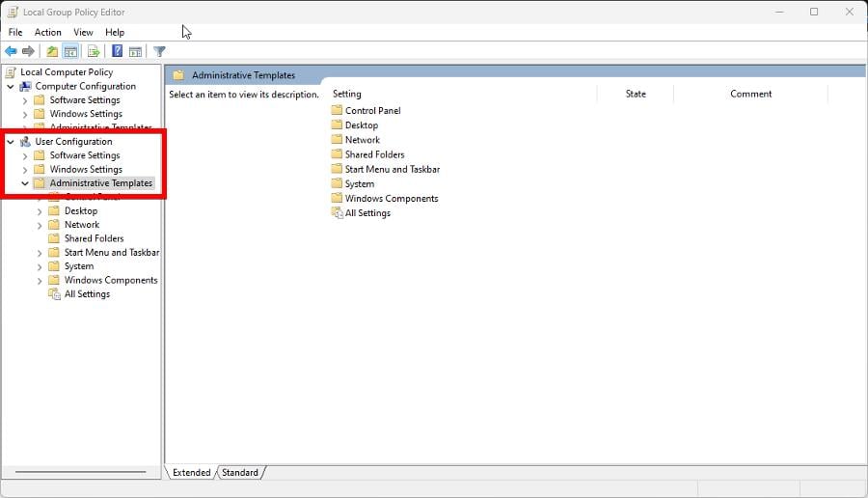Switch to the Standard tab

tap(240, 473)
